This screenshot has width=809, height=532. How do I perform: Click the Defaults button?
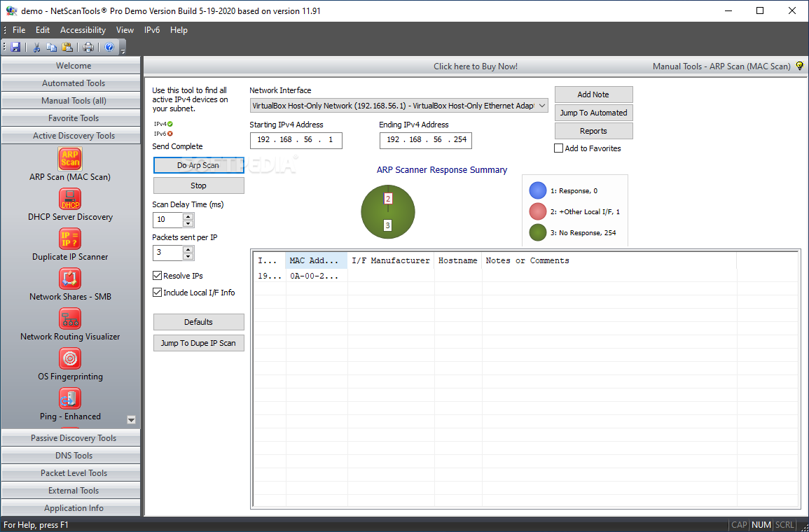(x=199, y=322)
